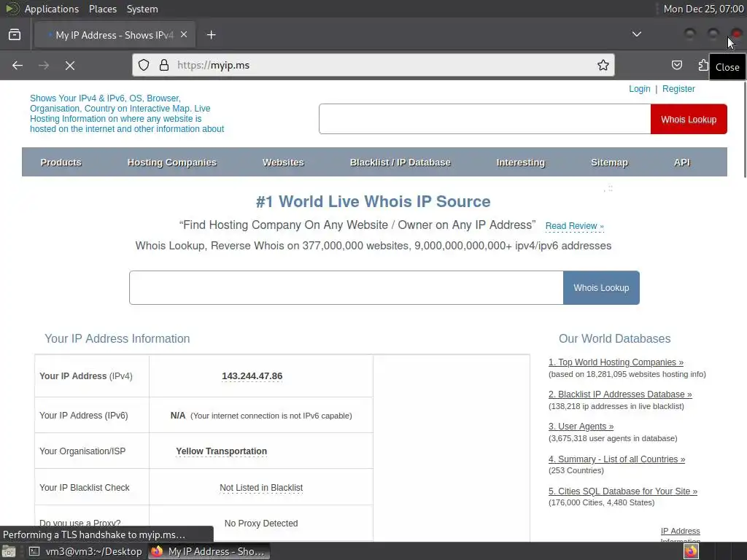Open tracking protection shield icon
This screenshot has width=747, height=560.
click(x=144, y=65)
